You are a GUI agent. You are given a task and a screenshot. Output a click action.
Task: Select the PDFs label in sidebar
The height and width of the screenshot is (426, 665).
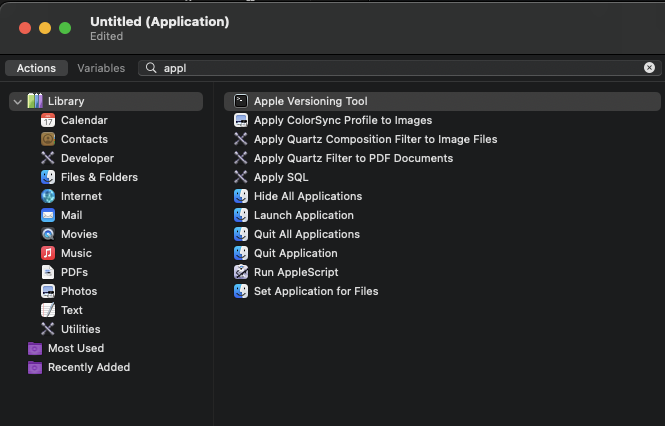[x=74, y=272]
